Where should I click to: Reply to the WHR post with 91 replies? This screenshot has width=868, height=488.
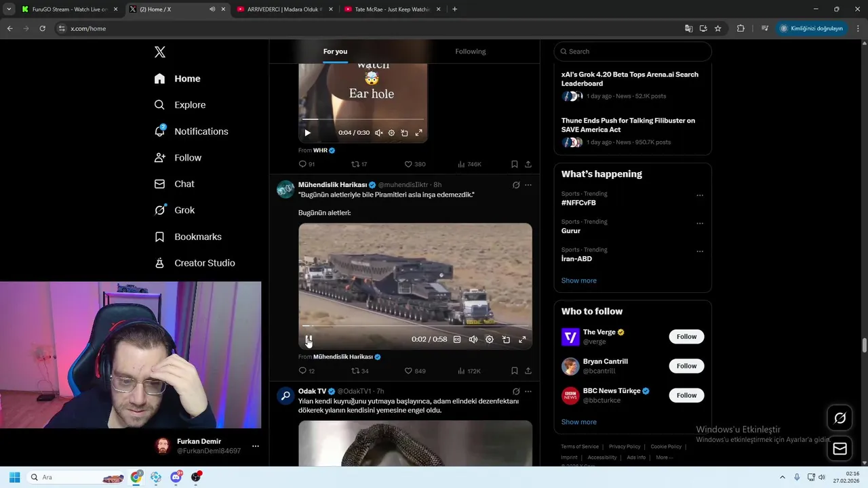307,164
